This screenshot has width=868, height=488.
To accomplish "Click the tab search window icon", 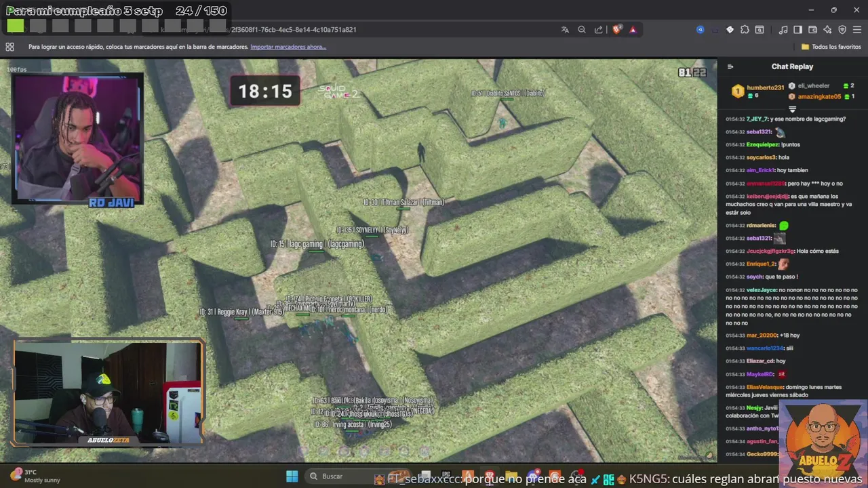I will pos(759,30).
